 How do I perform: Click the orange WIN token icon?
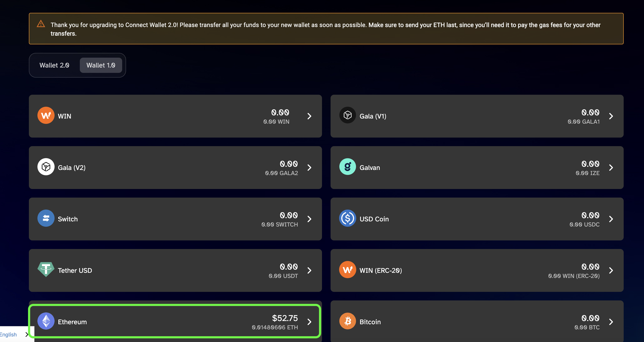pos(46,115)
